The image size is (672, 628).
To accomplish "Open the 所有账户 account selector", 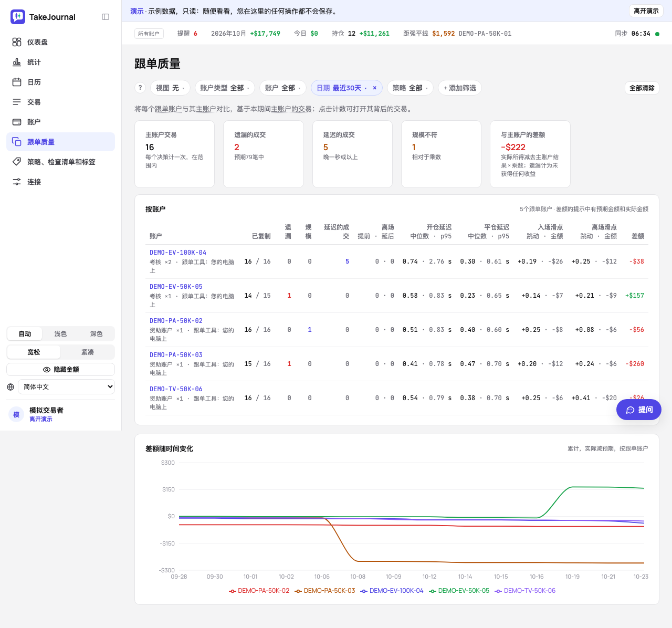I will [149, 34].
